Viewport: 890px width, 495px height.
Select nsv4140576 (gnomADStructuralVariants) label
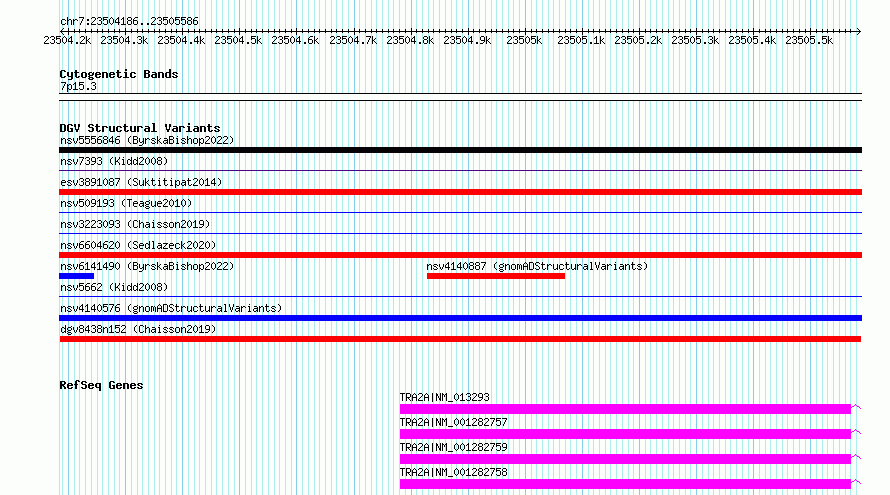click(171, 308)
